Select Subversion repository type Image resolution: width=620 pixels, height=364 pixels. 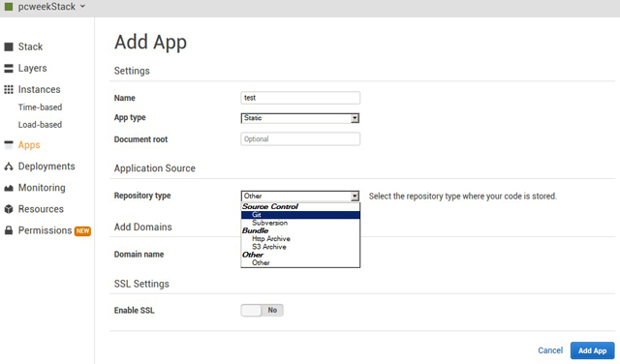click(x=300, y=223)
